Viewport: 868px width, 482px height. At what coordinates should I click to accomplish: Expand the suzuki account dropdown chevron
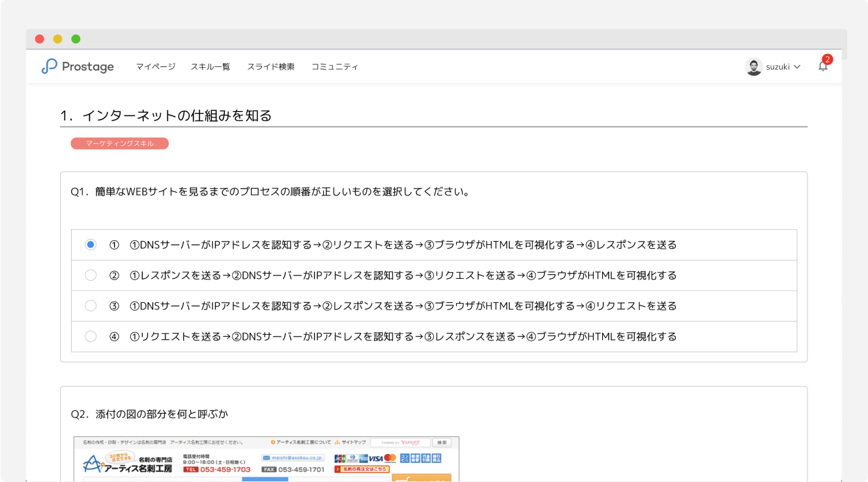[797, 67]
